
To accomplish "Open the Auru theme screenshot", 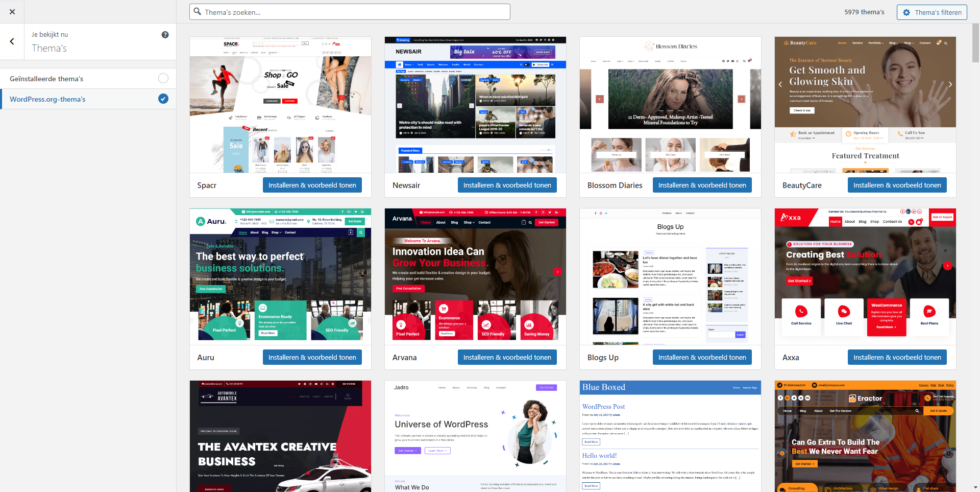I will (x=280, y=276).
